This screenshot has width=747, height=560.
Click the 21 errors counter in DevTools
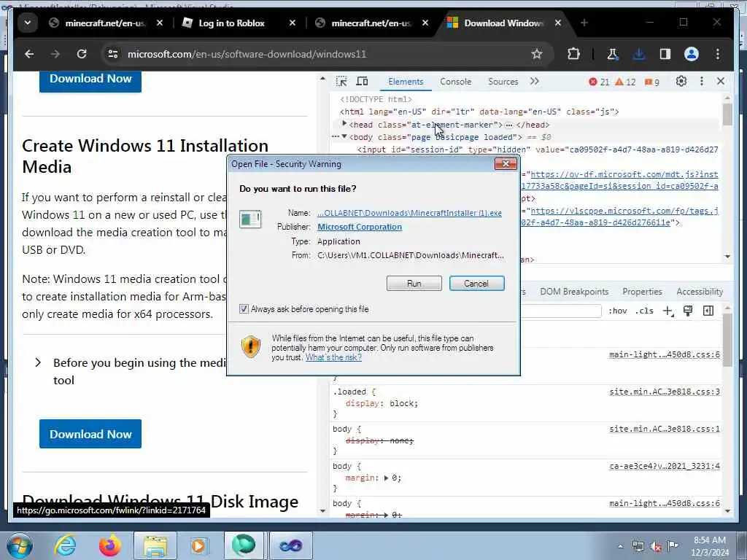click(x=599, y=82)
